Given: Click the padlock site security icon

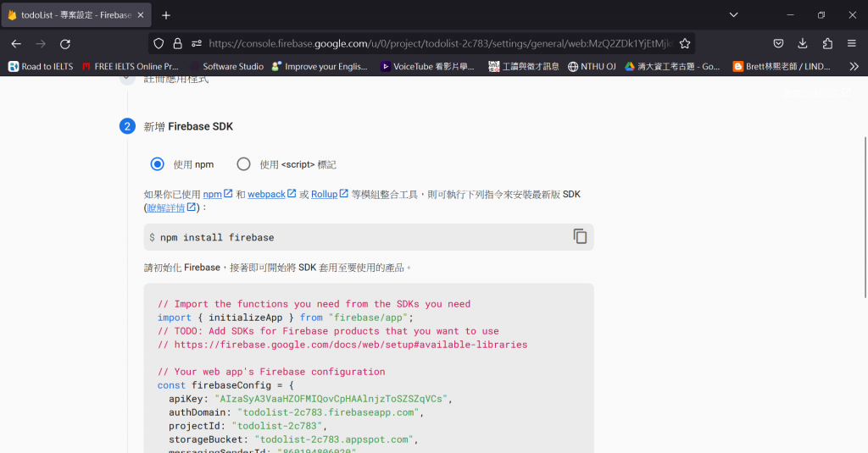Looking at the screenshot, I should click(178, 44).
